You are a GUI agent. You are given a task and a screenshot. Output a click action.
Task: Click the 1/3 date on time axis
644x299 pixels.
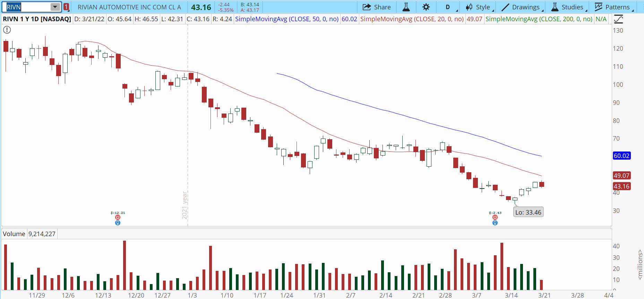tap(192, 296)
